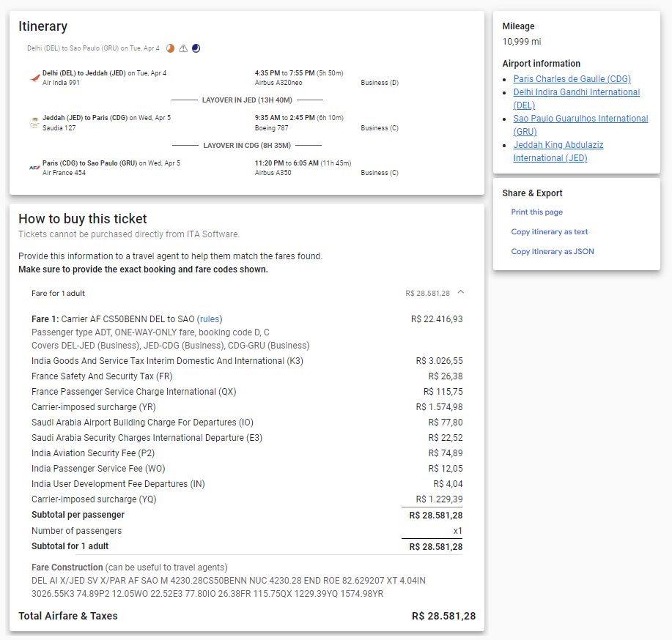The height and width of the screenshot is (640, 672).
Task: Click the Carrier-imposed surcharge (YQ) row
Action: pos(247,499)
